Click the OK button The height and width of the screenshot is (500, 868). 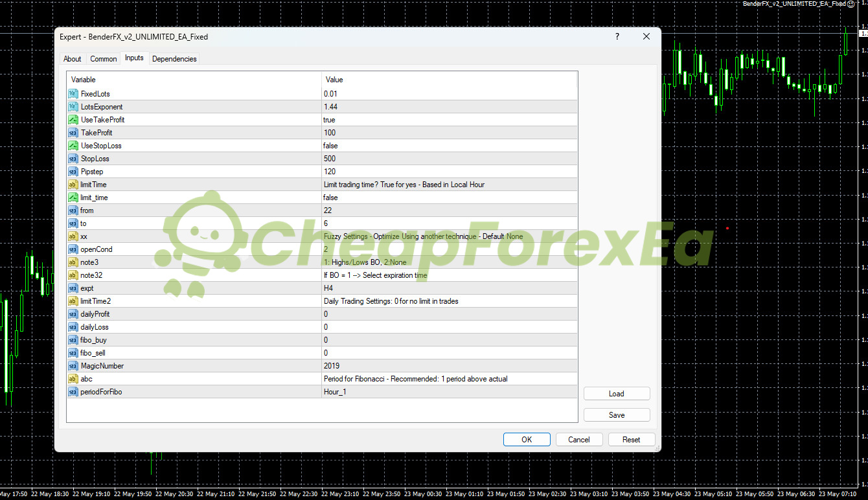point(527,439)
